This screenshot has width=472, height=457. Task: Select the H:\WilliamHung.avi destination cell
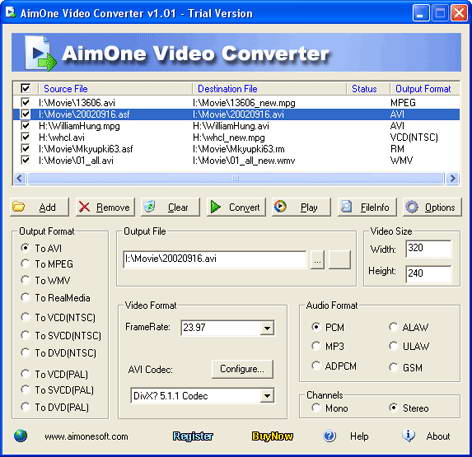231,126
